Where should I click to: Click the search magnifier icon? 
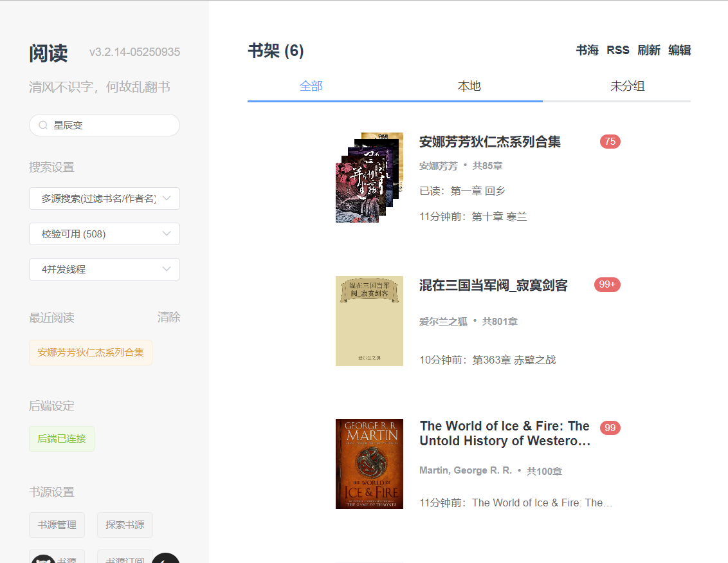[43, 125]
